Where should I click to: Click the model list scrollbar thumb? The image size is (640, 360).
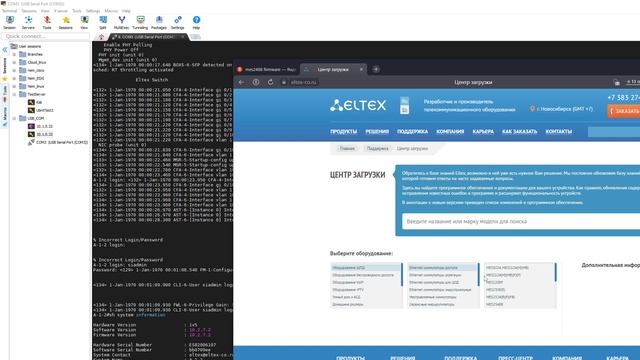[x=556, y=272]
